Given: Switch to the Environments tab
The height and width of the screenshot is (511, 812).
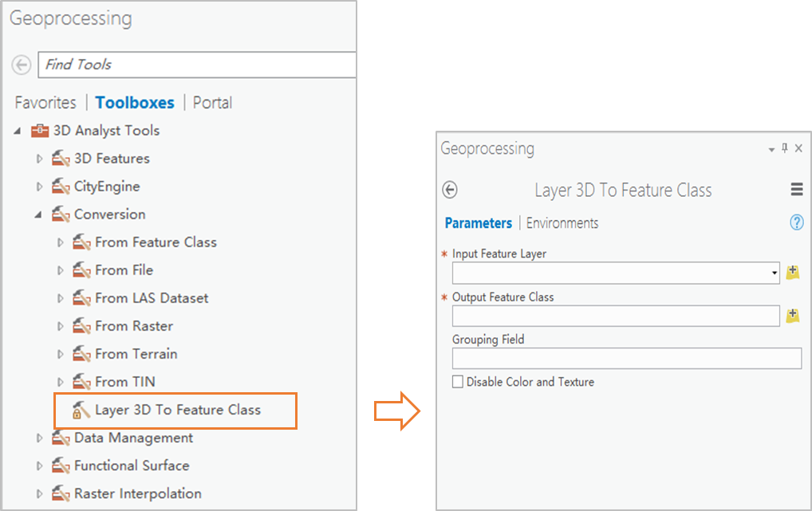Looking at the screenshot, I should (x=562, y=223).
